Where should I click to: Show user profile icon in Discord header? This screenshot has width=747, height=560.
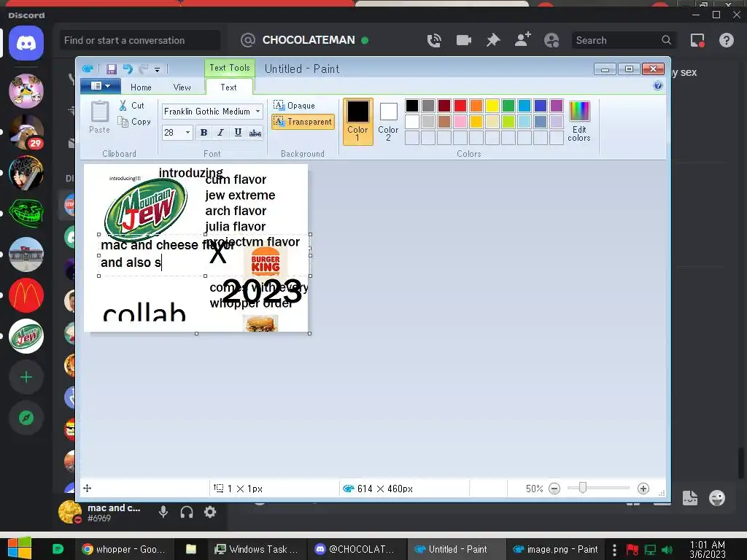click(x=551, y=41)
